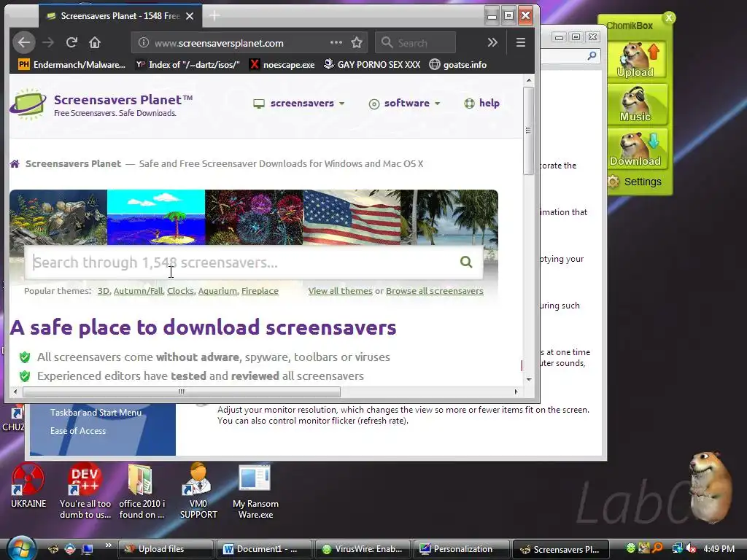The height and width of the screenshot is (560, 747).
Task: Click the search magnifier in Personalization window
Action: [592, 55]
